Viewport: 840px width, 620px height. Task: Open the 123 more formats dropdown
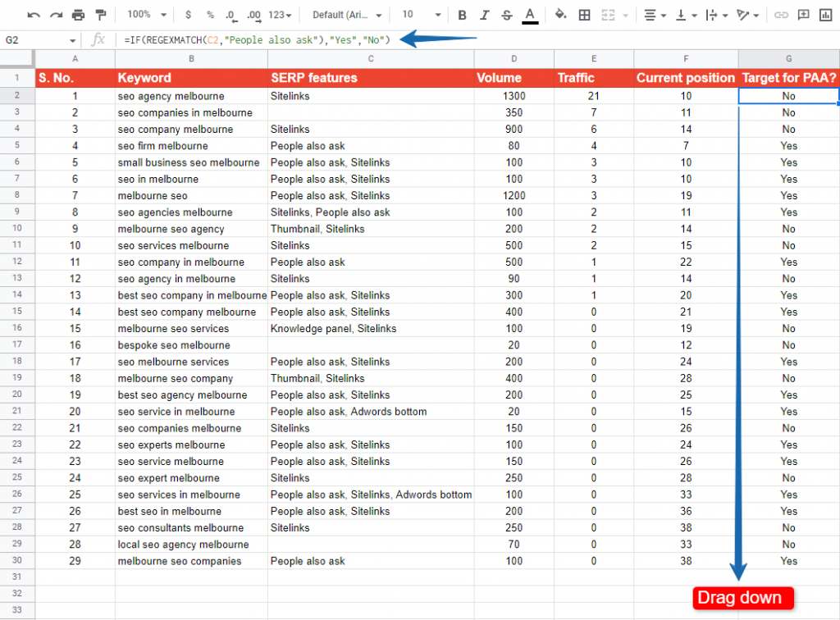point(280,15)
